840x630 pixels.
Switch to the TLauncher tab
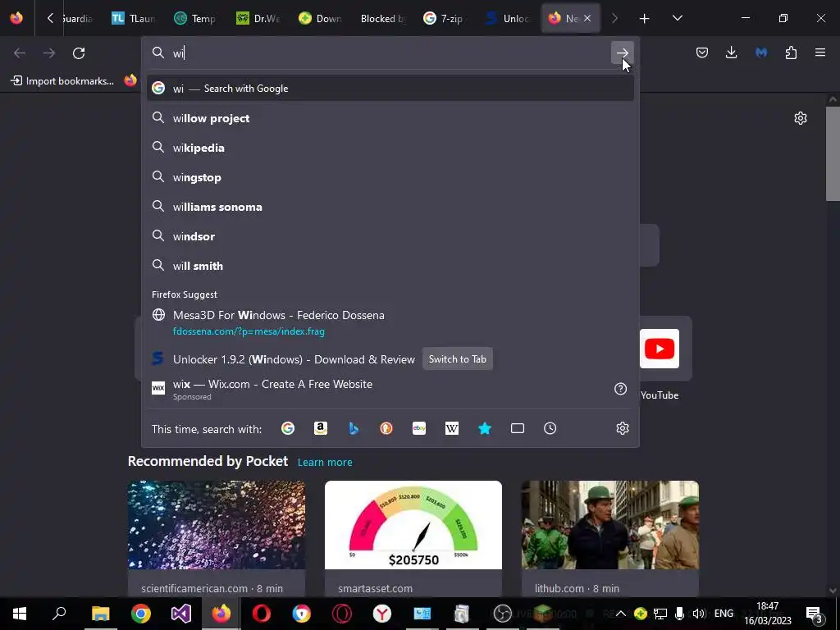pos(134,18)
